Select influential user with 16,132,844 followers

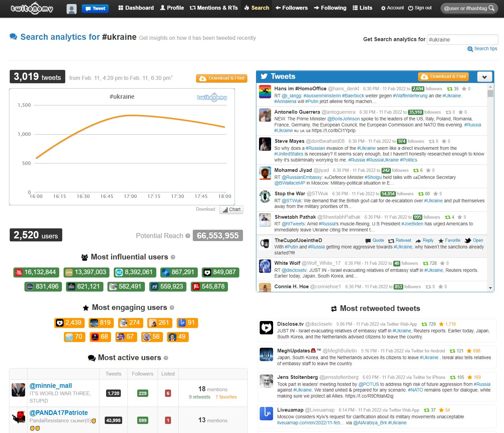point(36,272)
